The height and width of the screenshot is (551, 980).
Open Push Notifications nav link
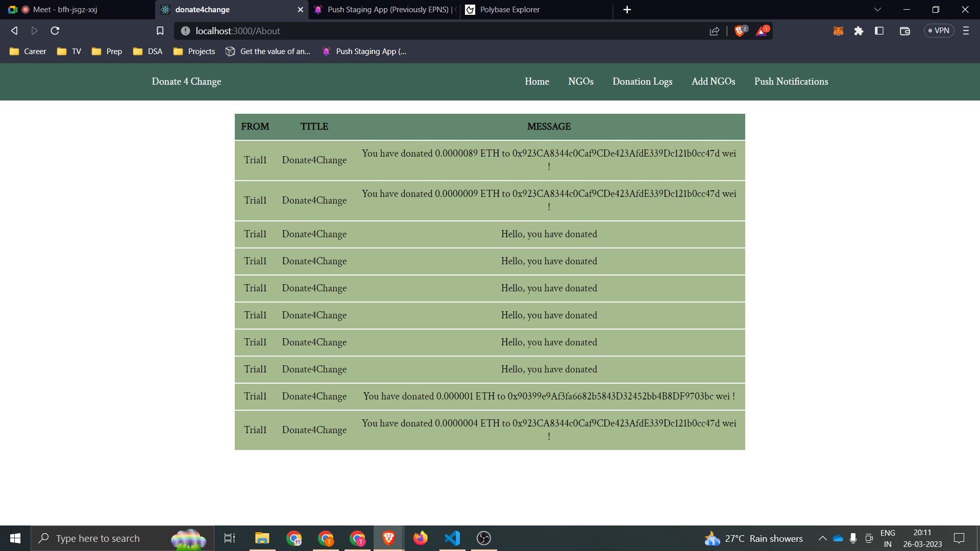pos(791,82)
